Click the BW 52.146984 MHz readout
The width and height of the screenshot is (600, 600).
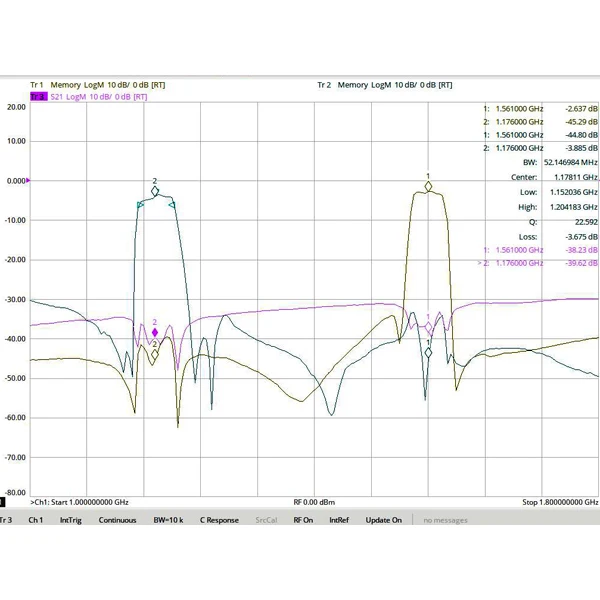pyautogui.click(x=560, y=163)
